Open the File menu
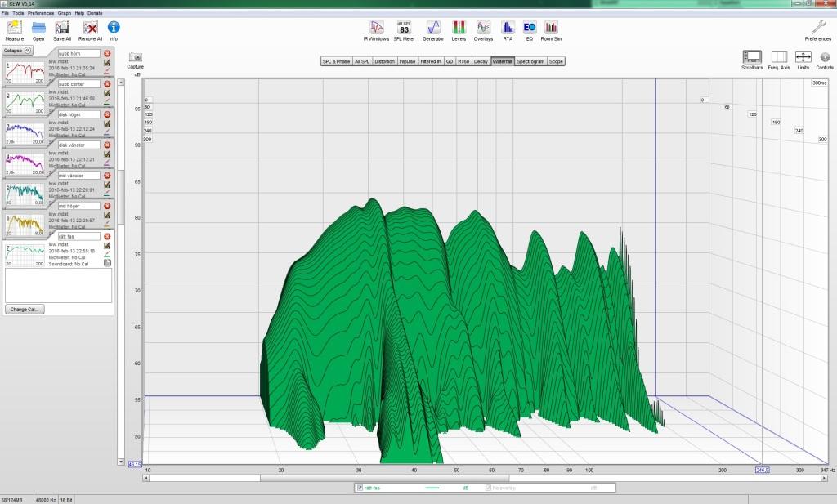 (x=5, y=13)
